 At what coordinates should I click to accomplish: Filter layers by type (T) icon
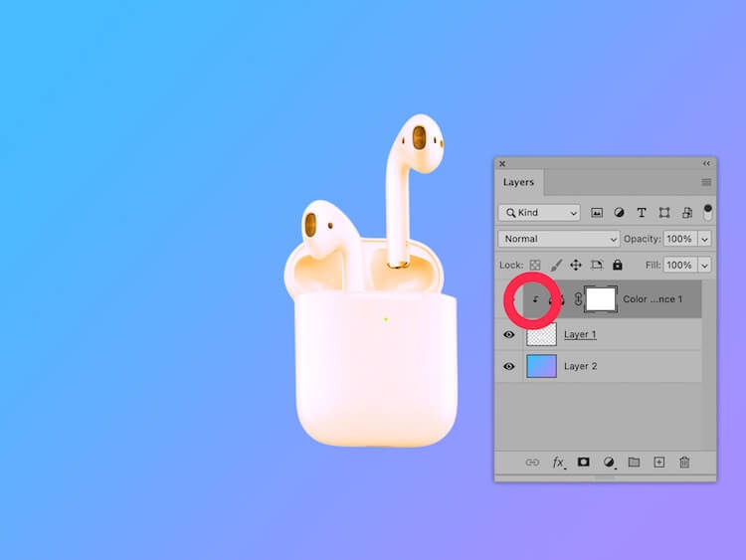point(641,213)
